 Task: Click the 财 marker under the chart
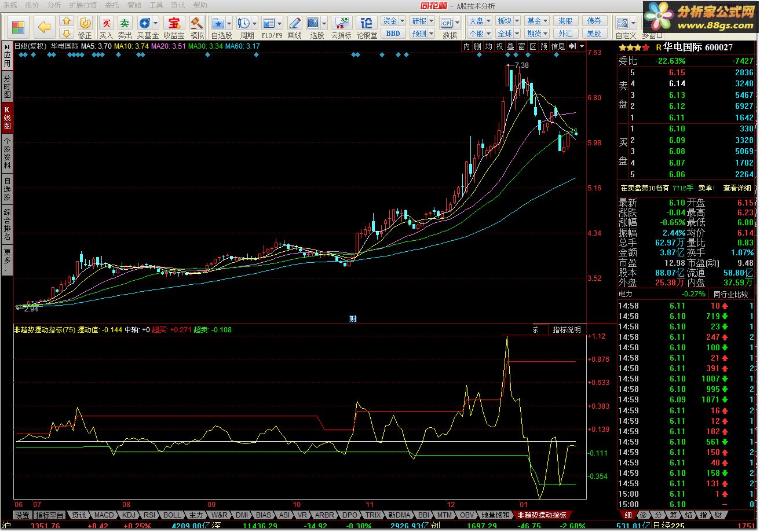[x=352, y=318]
